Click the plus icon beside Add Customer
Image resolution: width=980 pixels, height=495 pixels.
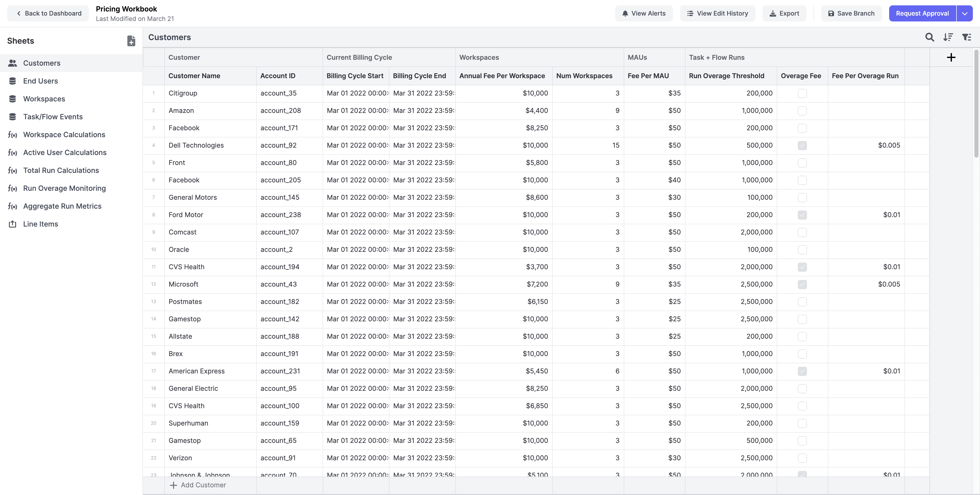[174, 485]
